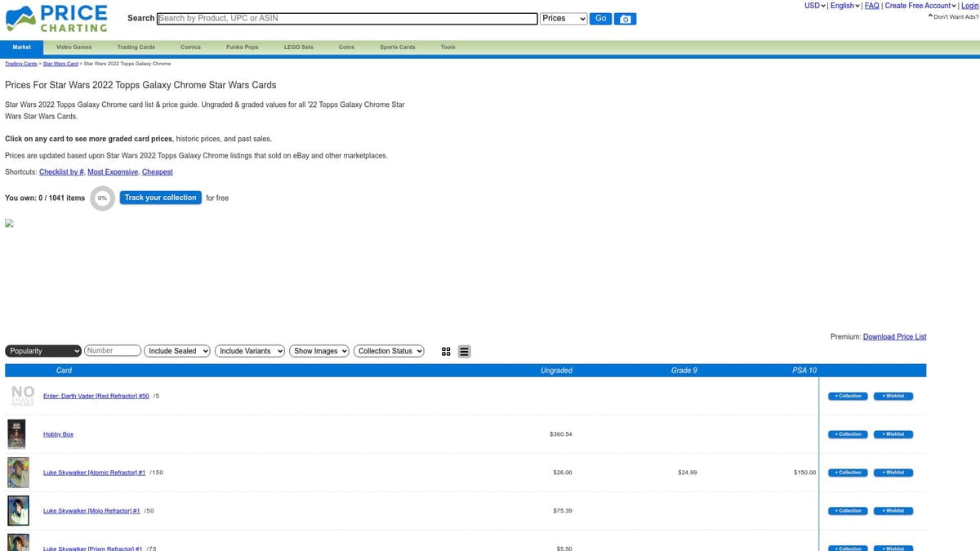Open the search type Prices dropdown
This screenshot has height=551, width=980.
pos(563,19)
